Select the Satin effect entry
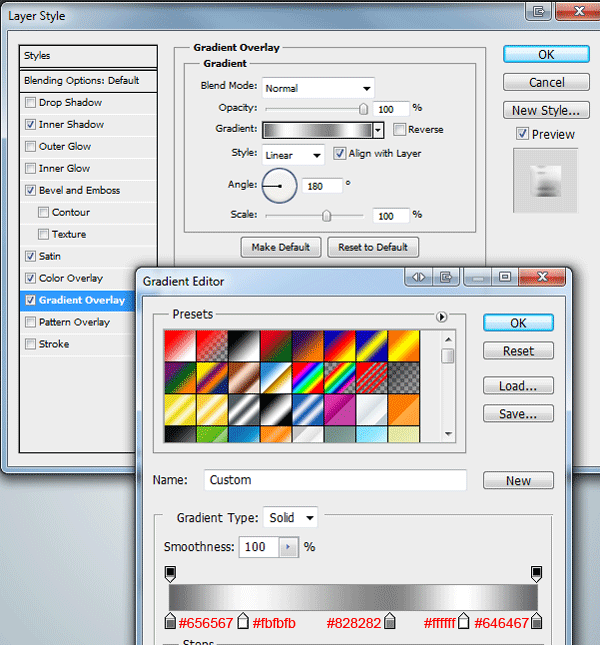 [x=88, y=256]
